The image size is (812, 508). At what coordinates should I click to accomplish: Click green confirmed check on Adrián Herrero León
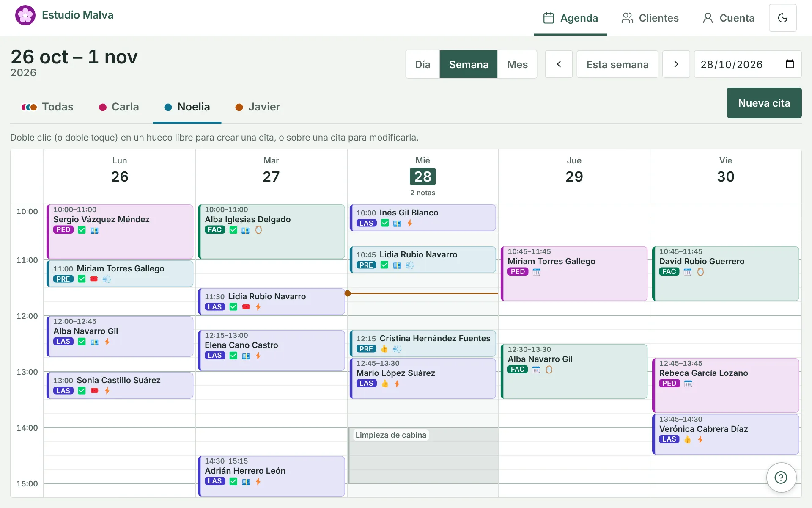(233, 481)
